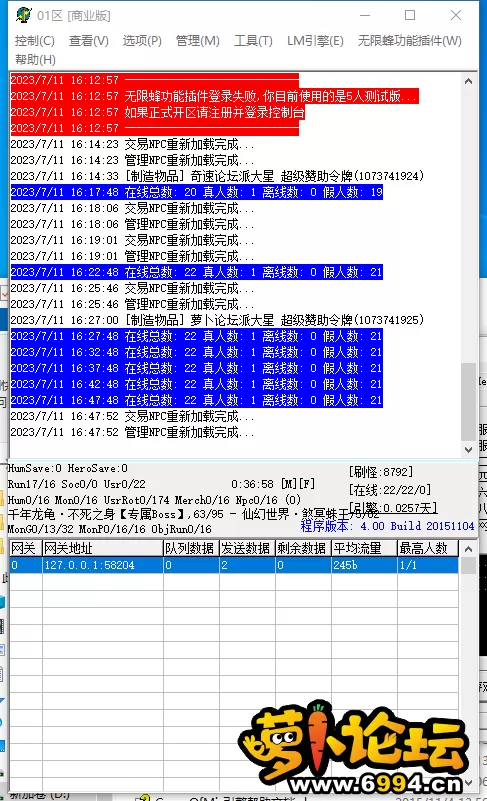This screenshot has height=801, width=487.
Task: Click the MonG0/13/32 status line
Action: (x=109, y=529)
